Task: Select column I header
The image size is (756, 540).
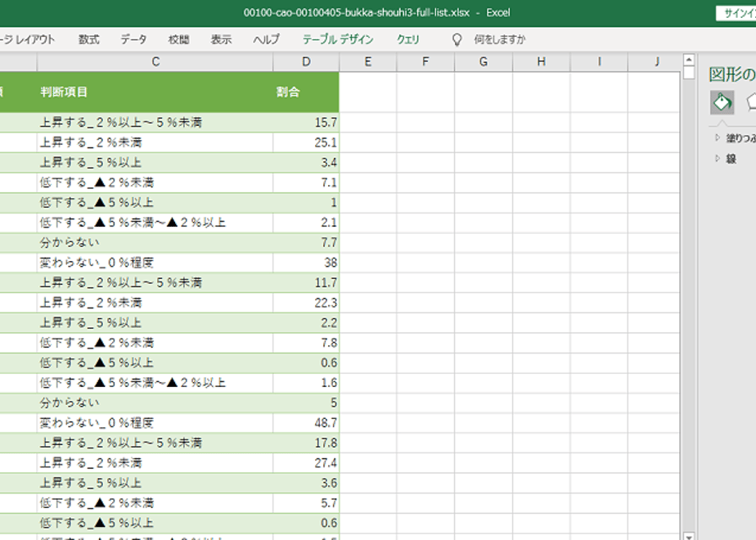Action: 599,61
